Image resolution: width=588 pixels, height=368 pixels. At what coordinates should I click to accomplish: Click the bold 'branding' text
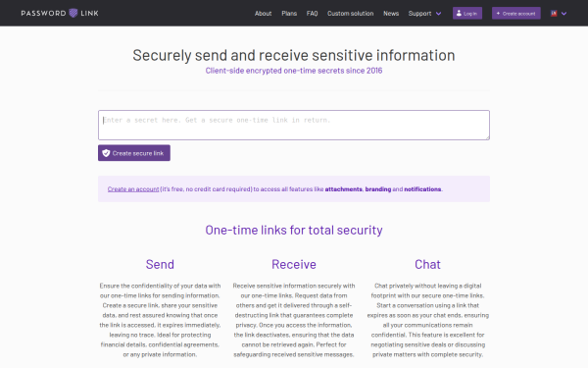click(x=378, y=189)
